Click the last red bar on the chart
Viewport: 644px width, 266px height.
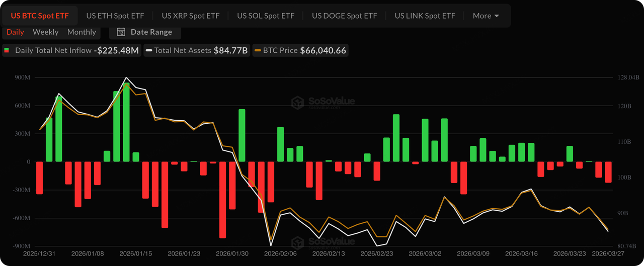[608, 172]
